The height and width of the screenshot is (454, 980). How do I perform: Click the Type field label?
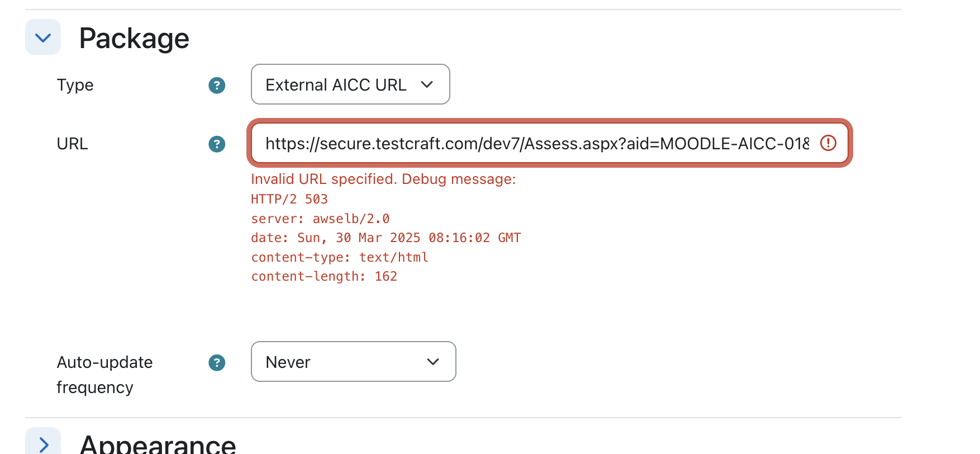pos(75,85)
